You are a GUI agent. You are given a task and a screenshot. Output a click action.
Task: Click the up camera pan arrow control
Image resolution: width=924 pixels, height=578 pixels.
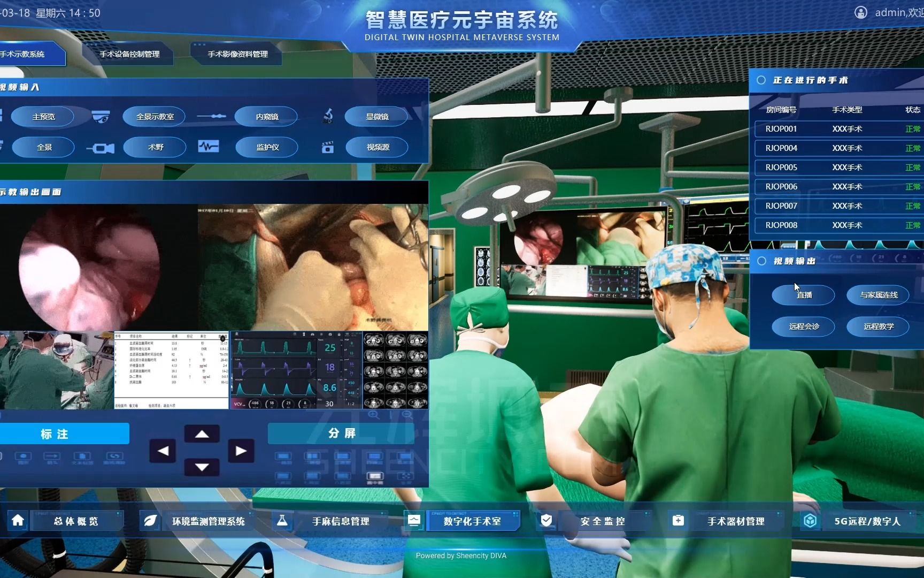(202, 434)
